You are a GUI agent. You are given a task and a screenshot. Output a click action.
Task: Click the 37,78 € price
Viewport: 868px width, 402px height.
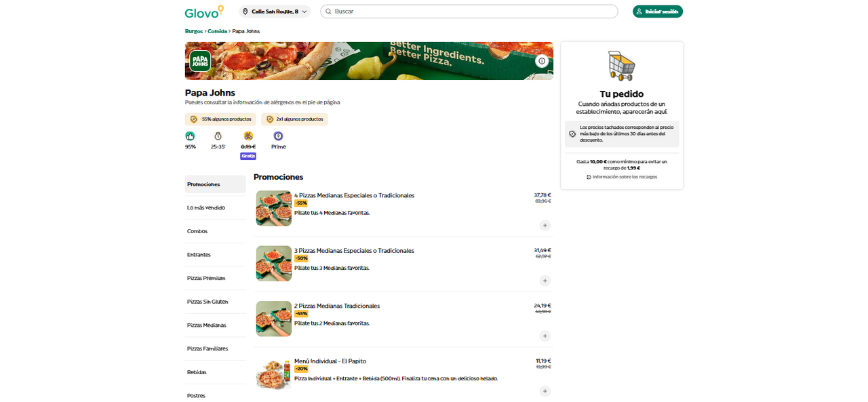click(542, 195)
